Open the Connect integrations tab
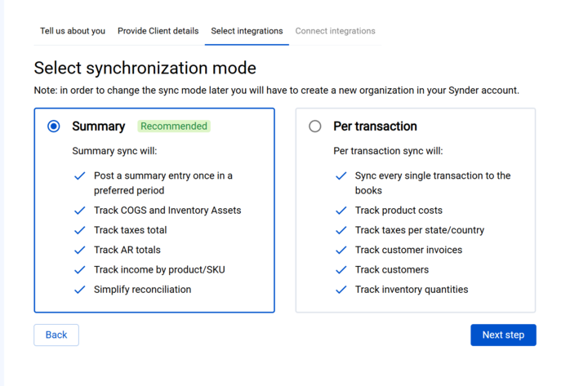This screenshot has height=386, width=588. pos(335,31)
